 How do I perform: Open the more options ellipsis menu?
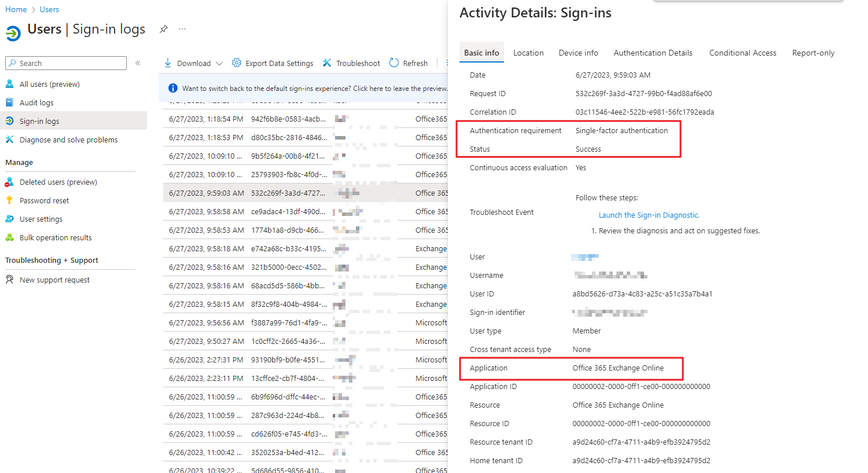[182, 28]
